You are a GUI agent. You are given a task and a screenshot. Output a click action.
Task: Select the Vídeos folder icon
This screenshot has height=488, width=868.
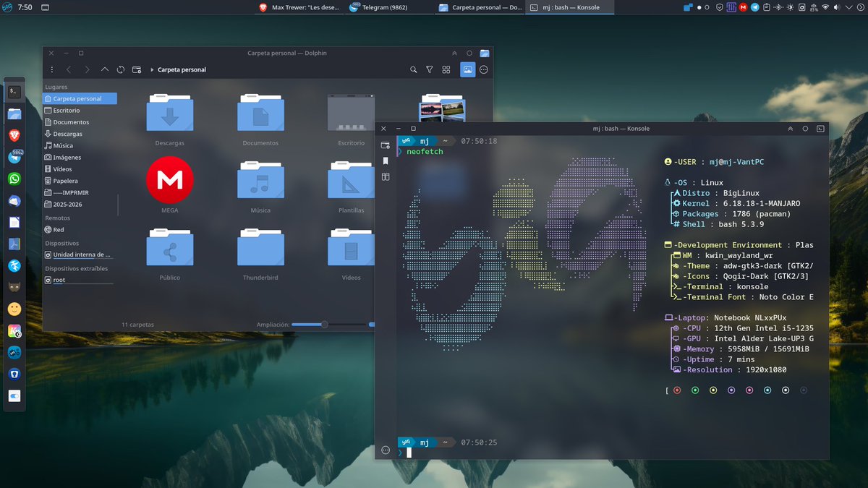(351, 247)
